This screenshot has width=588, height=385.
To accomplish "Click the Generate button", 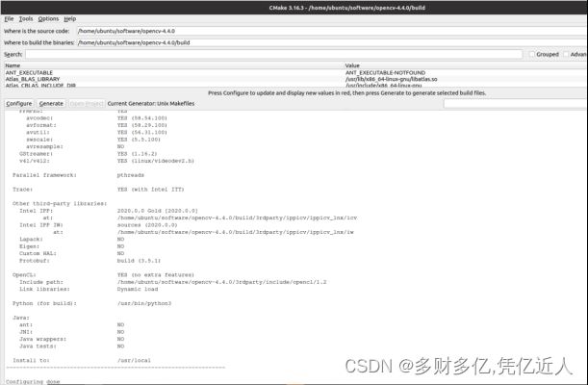I will coord(51,103).
